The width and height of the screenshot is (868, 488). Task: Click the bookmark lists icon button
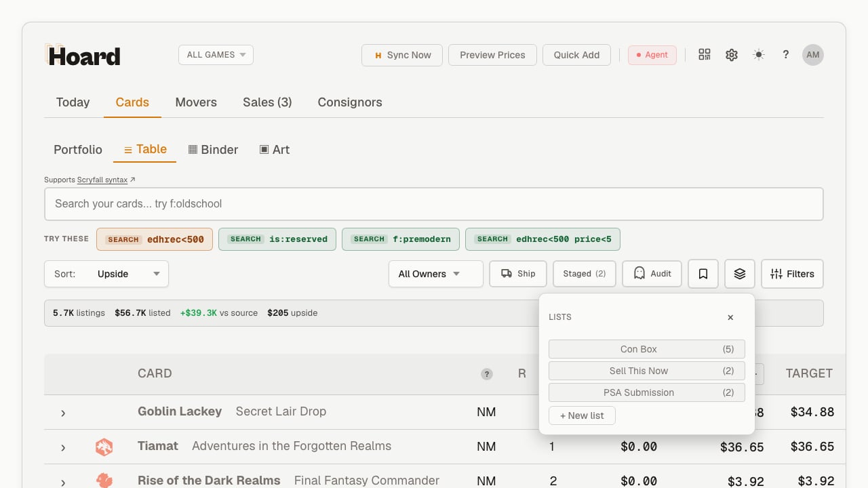[703, 274]
